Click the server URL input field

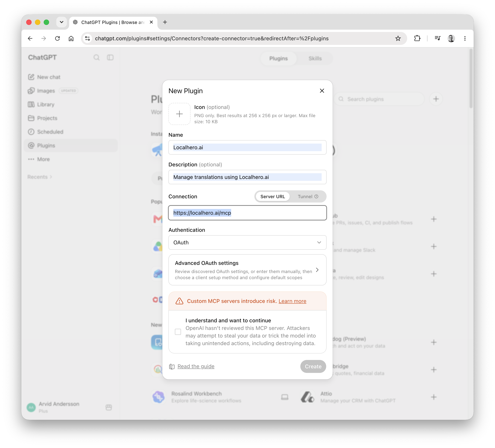click(x=247, y=213)
